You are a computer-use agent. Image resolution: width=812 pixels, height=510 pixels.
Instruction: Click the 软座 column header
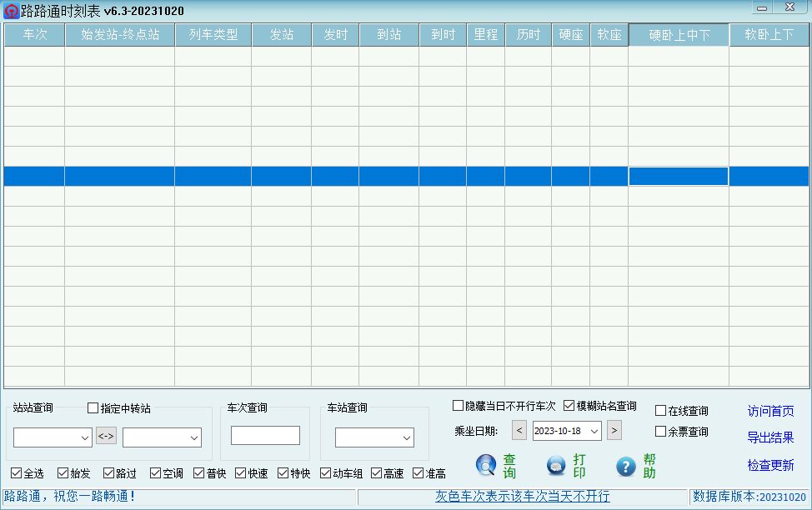tap(609, 35)
